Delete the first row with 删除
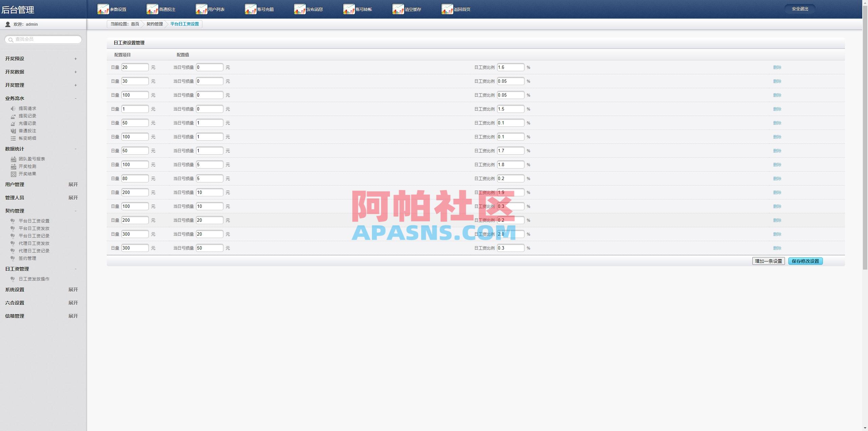This screenshot has height=431, width=868. click(777, 67)
